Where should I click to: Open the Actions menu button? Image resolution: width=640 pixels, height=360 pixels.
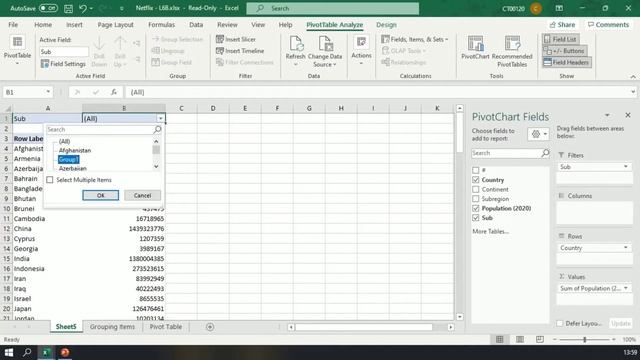click(x=361, y=51)
